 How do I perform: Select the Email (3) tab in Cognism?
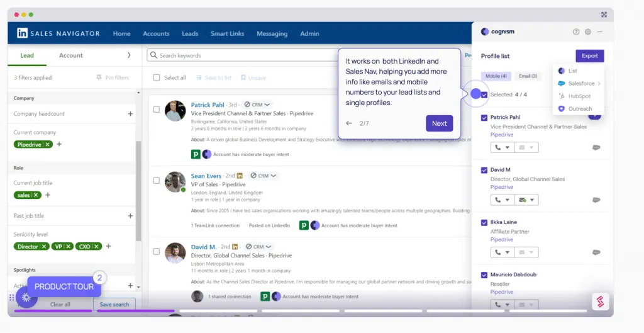click(x=528, y=76)
